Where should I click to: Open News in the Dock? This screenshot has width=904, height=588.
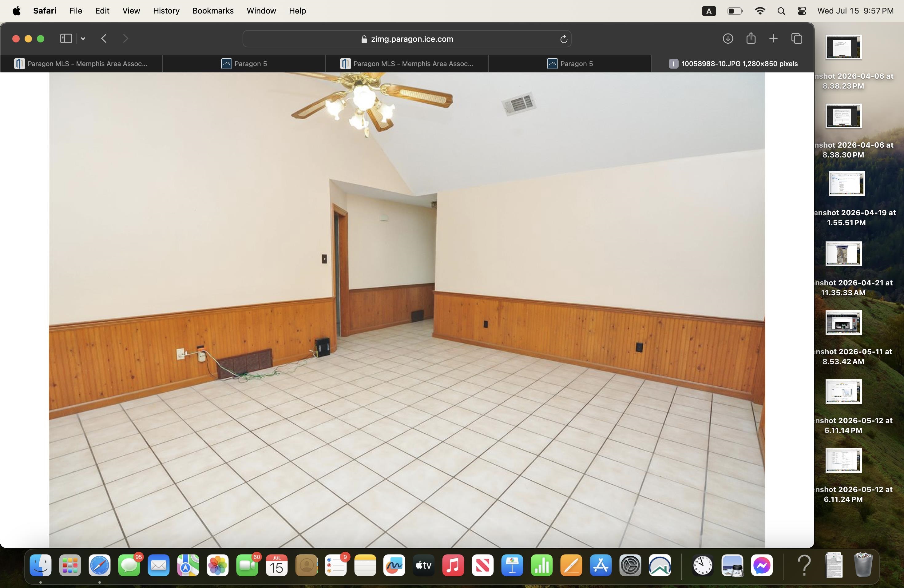click(x=483, y=566)
